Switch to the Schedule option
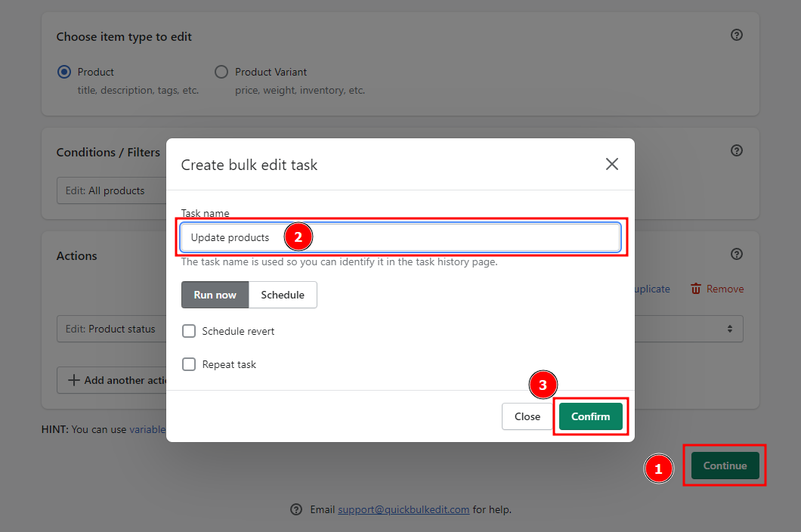This screenshot has width=801, height=532. click(283, 295)
